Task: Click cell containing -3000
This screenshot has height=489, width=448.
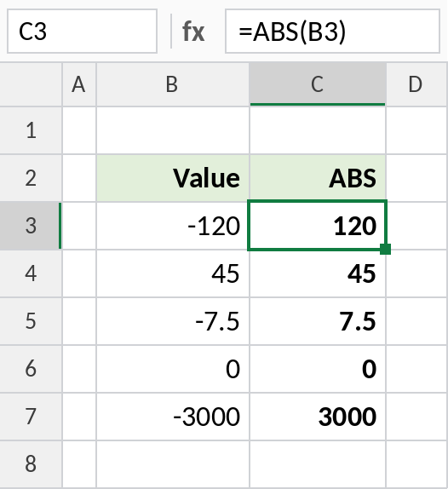Action: (x=173, y=417)
